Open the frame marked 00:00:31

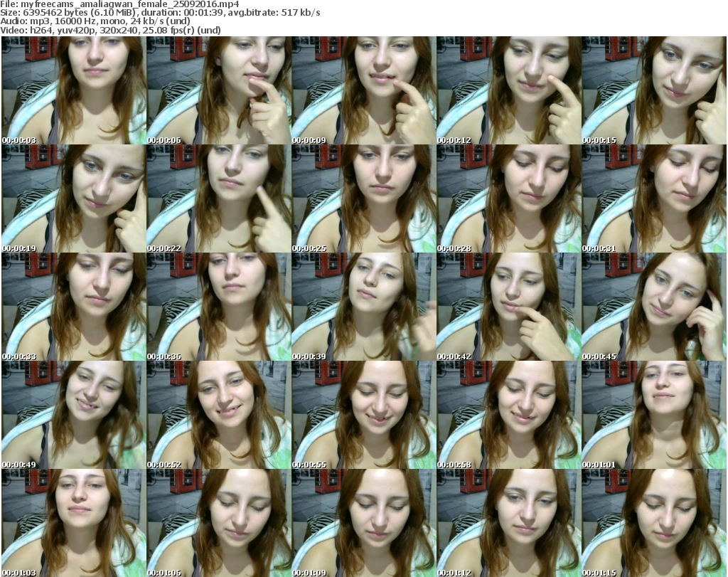coord(654,198)
